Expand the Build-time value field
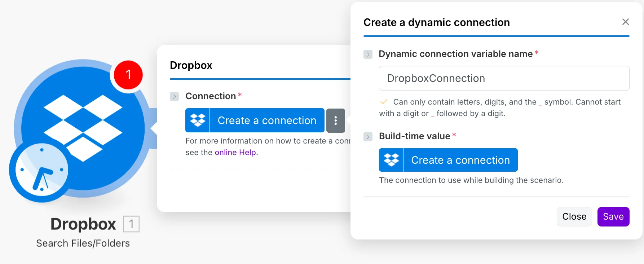644x264 pixels. [x=368, y=137]
